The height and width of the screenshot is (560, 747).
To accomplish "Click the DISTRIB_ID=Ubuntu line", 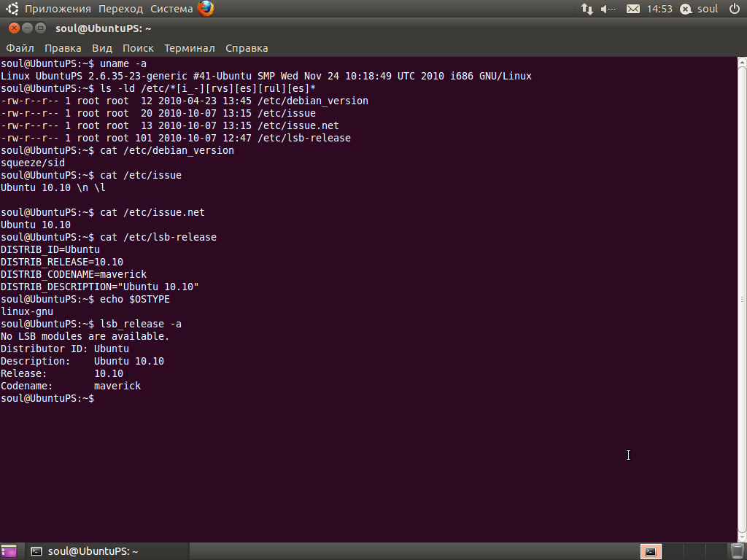I will coord(50,249).
